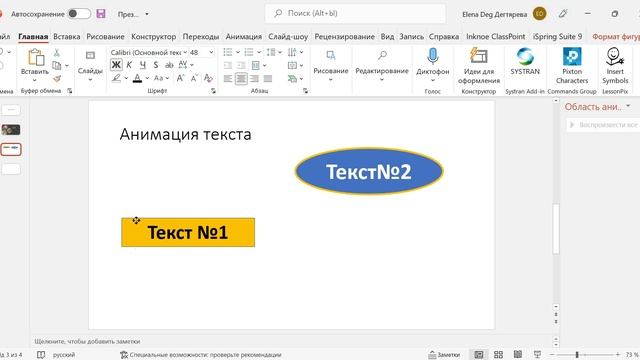Expand the Рисование dropdown
640x360 pixels.
tap(331, 79)
